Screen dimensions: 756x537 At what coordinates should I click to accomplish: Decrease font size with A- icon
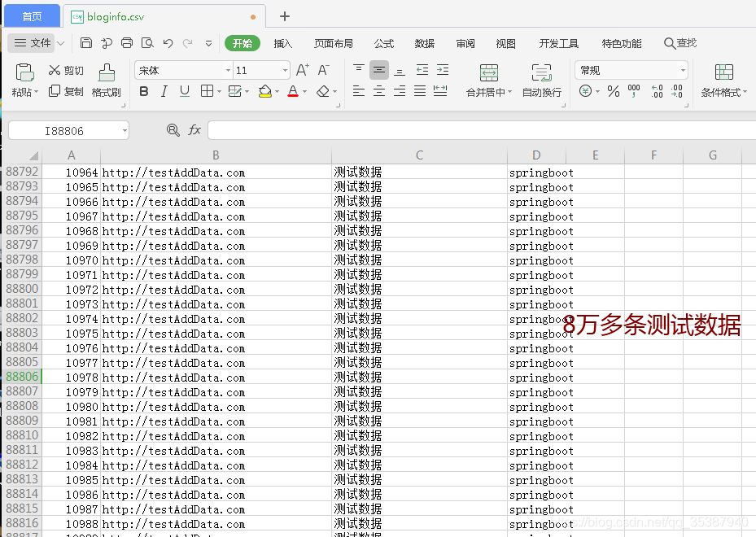tap(324, 70)
